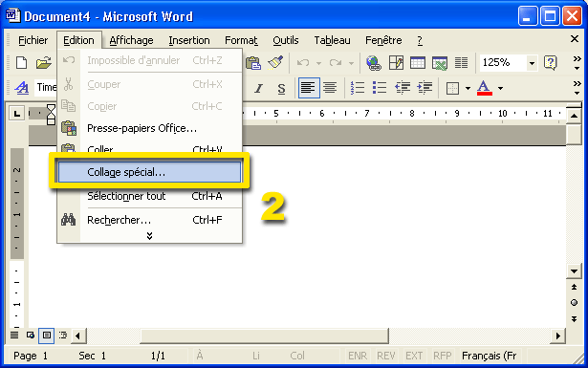Viewport: 588px width, 368px height.
Task: Choose Presse-papiers Office menu entry
Action: click(x=149, y=128)
